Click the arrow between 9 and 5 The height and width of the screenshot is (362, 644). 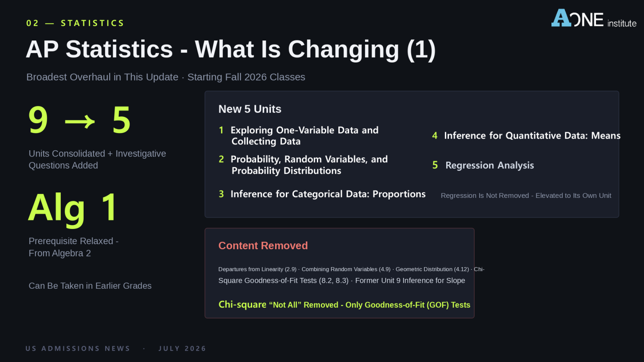click(x=80, y=121)
